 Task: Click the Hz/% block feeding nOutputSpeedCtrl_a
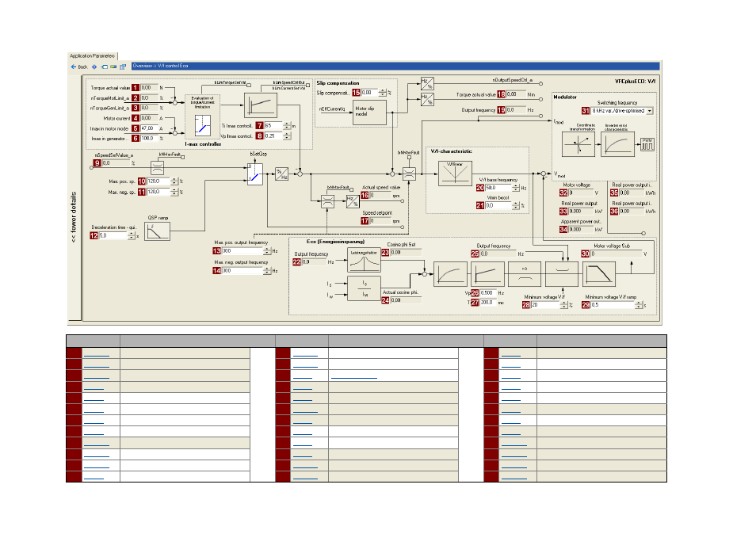coord(427,83)
